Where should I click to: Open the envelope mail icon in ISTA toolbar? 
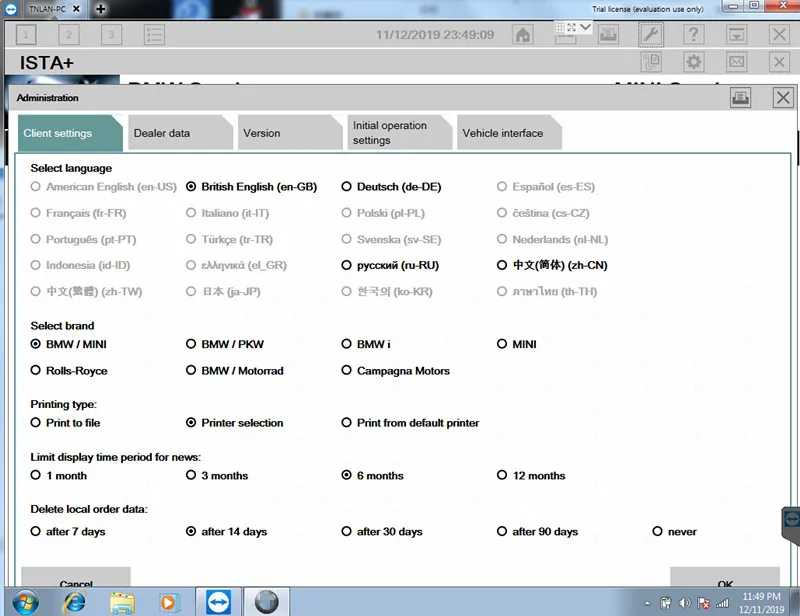click(x=736, y=62)
